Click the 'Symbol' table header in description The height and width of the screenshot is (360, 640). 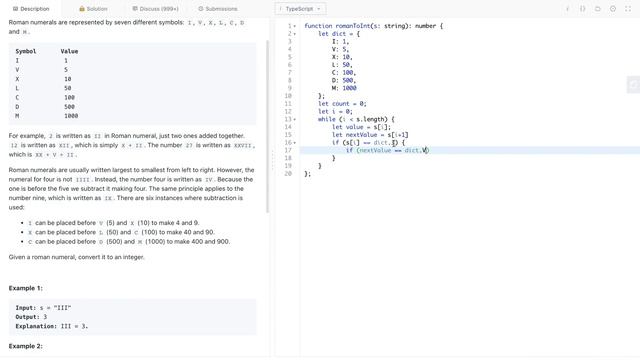(26, 51)
